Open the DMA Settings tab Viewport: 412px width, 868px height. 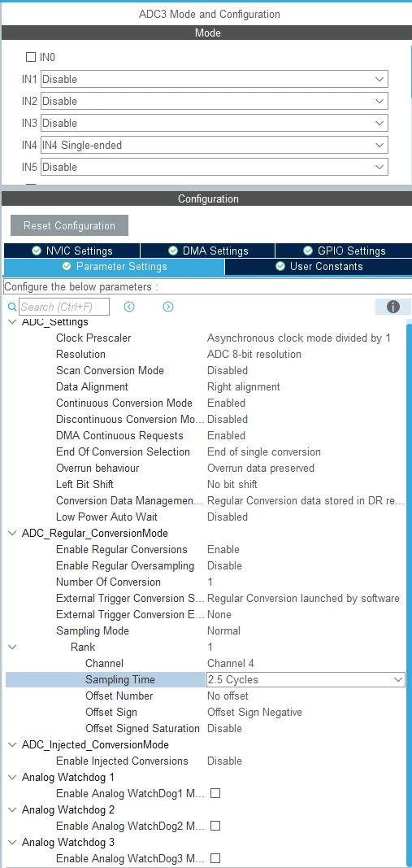coord(208,251)
